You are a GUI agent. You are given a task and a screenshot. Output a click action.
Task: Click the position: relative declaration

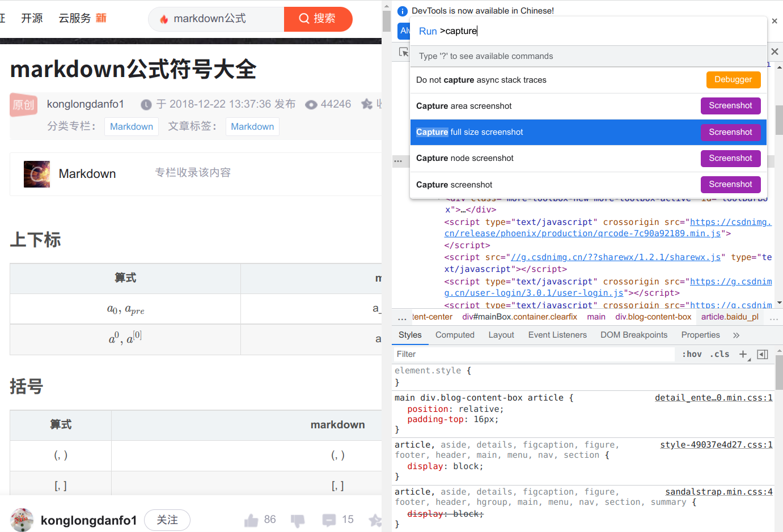click(455, 409)
